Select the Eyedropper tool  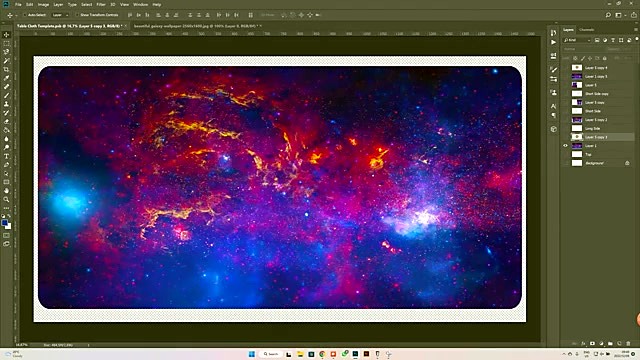[6, 78]
